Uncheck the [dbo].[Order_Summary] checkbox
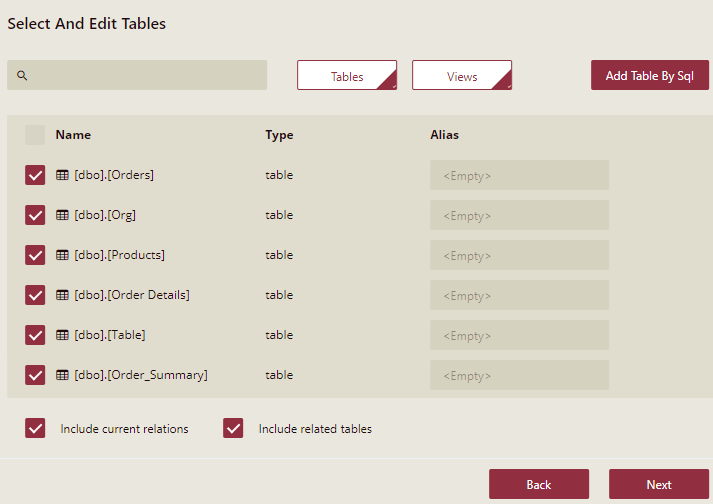The width and height of the screenshot is (713, 504). [x=35, y=375]
